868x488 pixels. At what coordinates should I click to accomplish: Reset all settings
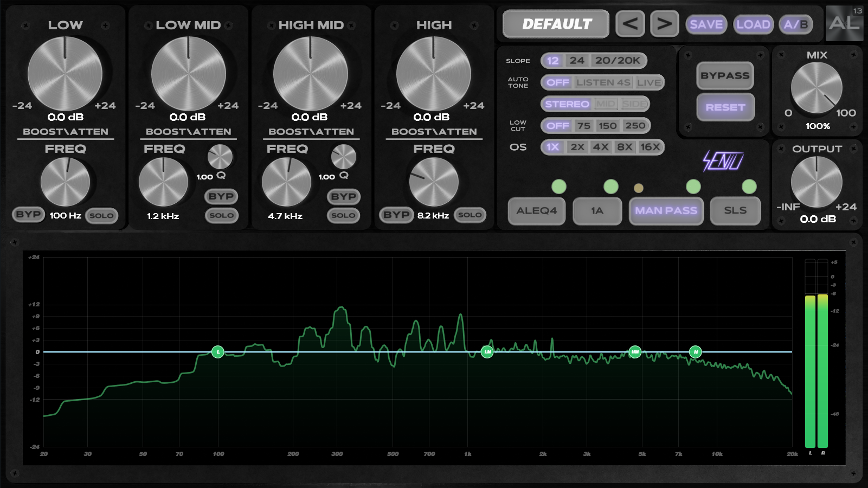point(725,107)
